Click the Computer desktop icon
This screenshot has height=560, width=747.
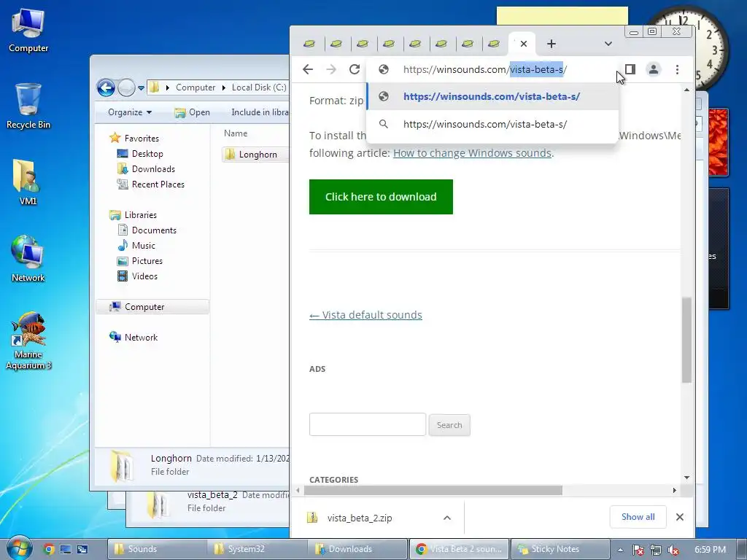click(x=28, y=31)
